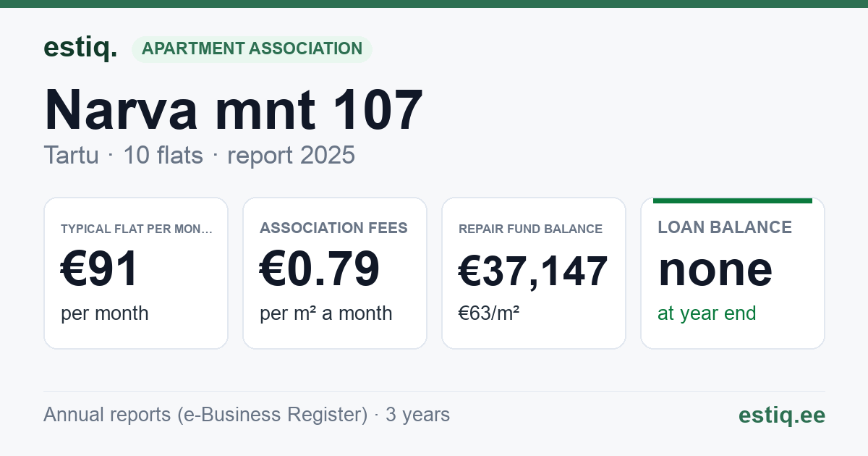Click the LOAN BALANCE label
This screenshot has width=868, height=456.
click(x=725, y=227)
